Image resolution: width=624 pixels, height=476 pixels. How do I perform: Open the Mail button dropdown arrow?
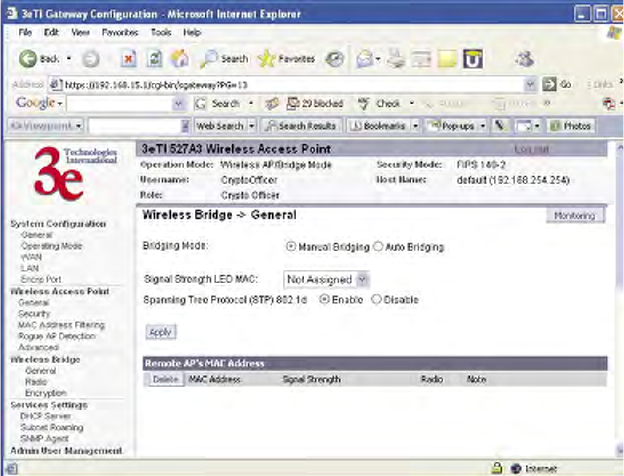click(378, 59)
